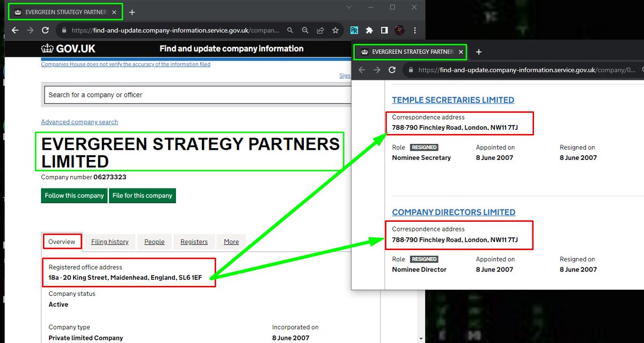Click forward arrow in left browser window
Viewport: 644px width, 343px height.
(x=30, y=31)
